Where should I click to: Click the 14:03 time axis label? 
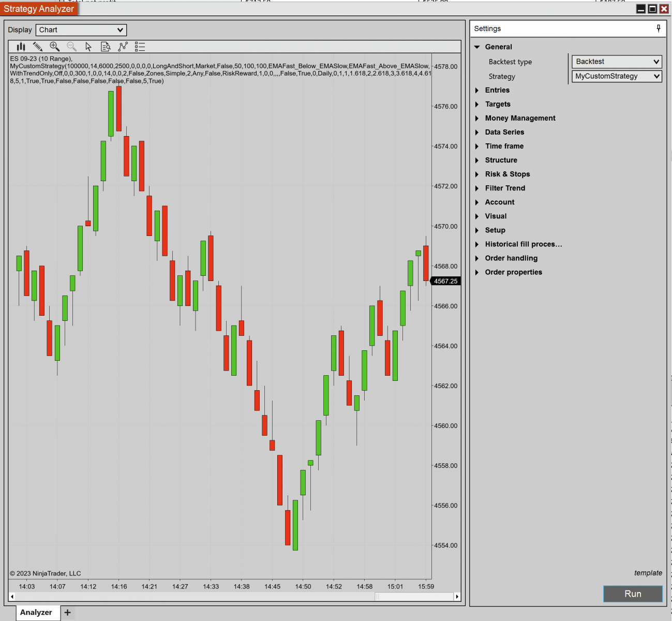click(x=27, y=587)
